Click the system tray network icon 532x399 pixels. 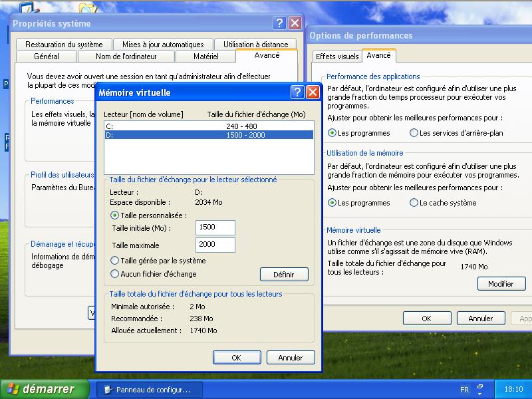point(480,388)
